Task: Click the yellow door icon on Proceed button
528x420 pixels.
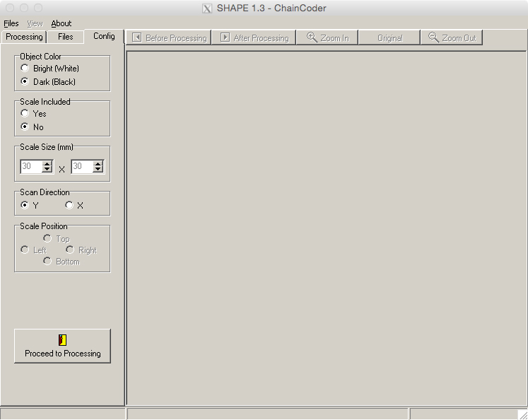Action: (x=63, y=340)
